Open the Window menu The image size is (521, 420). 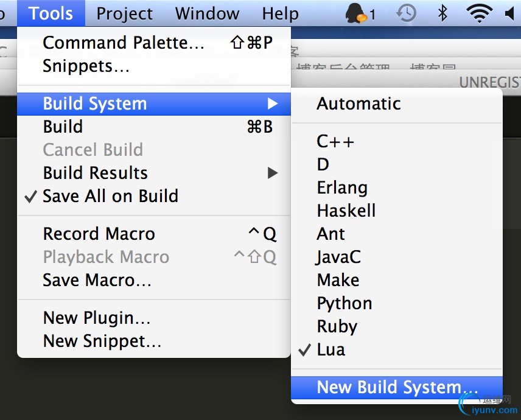click(207, 13)
